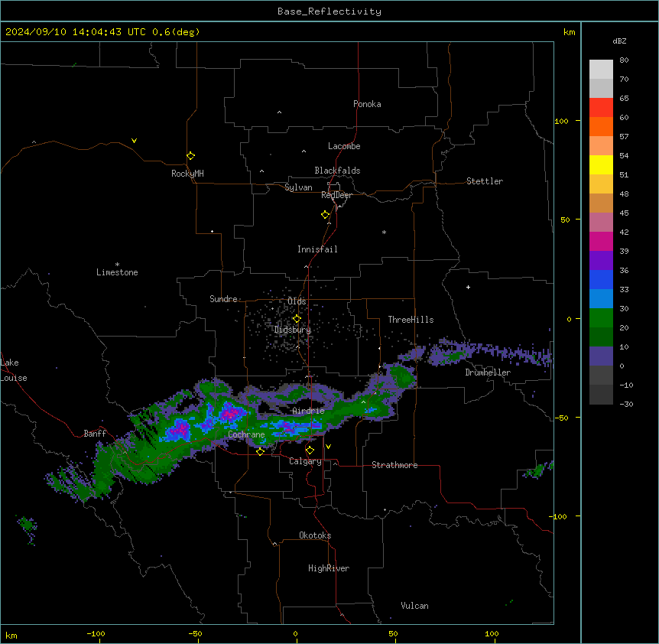Image resolution: width=659 pixels, height=644 pixels.
Task: Click the km label at bottom left
Action: (11, 635)
